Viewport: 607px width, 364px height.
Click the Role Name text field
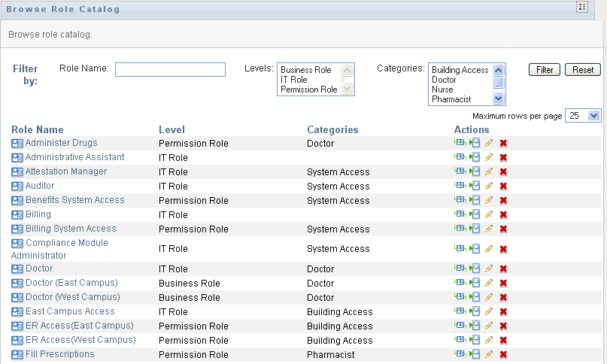pos(170,69)
